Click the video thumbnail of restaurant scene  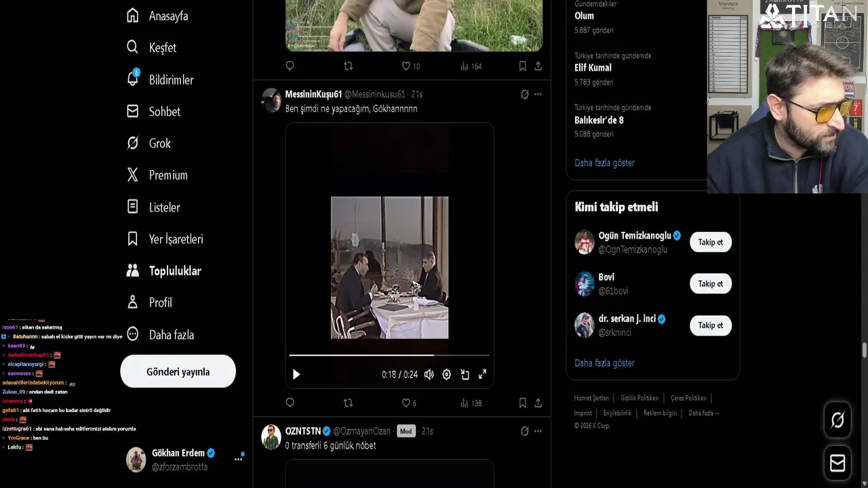(x=389, y=267)
